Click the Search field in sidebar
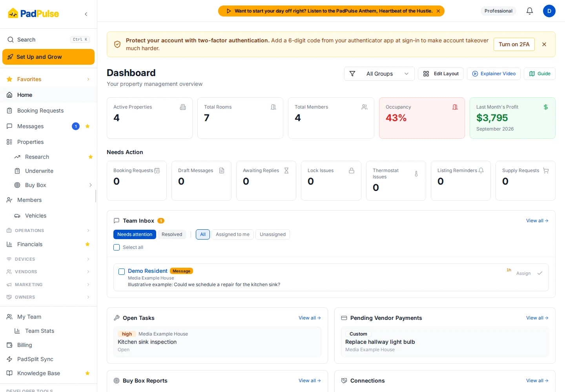 click(49, 40)
